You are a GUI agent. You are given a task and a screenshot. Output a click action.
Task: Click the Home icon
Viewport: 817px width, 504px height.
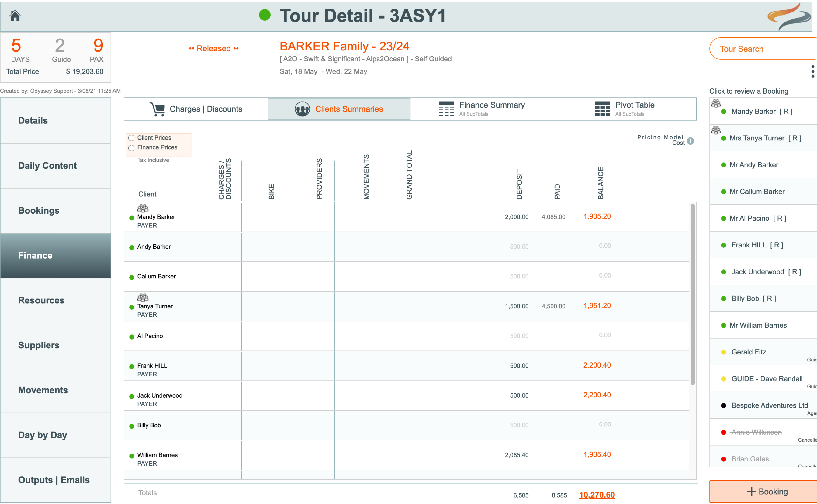click(15, 16)
